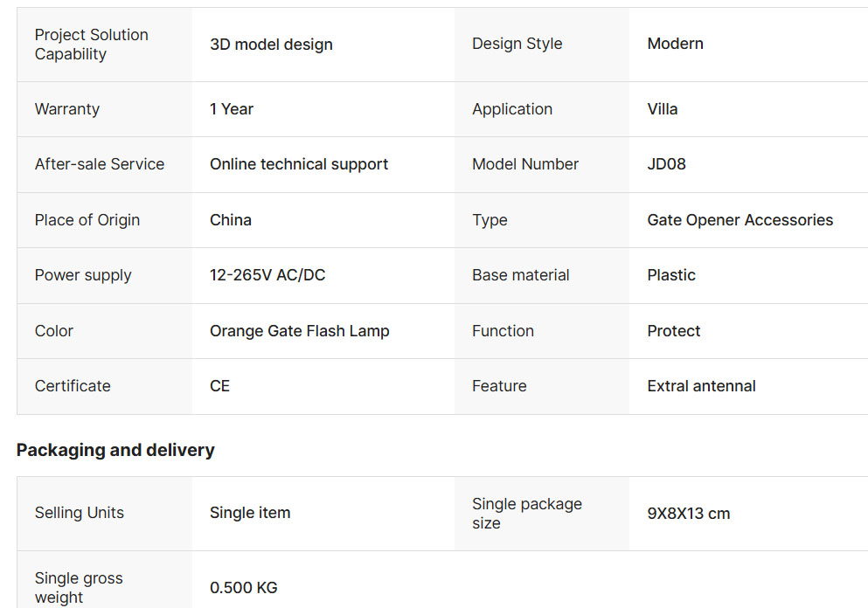Screen dimensions: 868x608
Task: Select the '1 Year' warranty value
Action: [x=232, y=109]
